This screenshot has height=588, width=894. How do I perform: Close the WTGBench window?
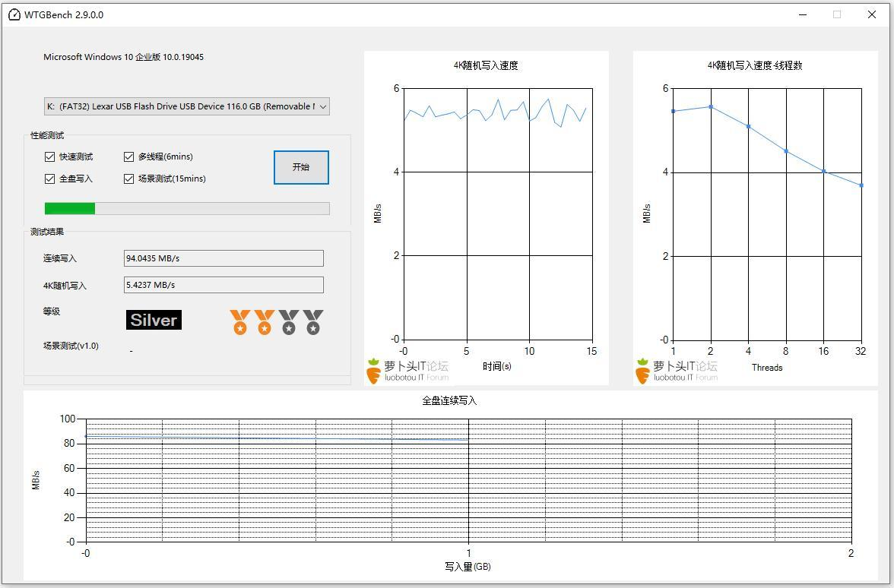coord(872,15)
